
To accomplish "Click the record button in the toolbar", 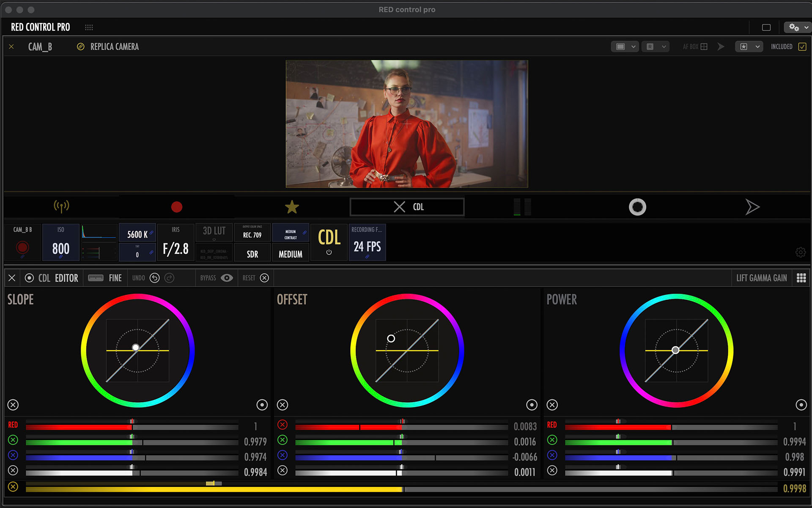I will (176, 207).
